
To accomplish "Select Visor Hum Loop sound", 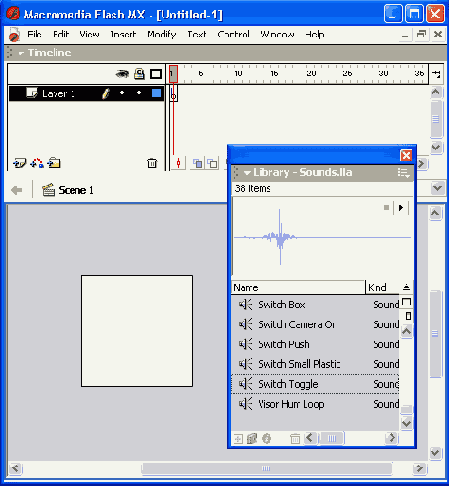I will pos(315,404).
